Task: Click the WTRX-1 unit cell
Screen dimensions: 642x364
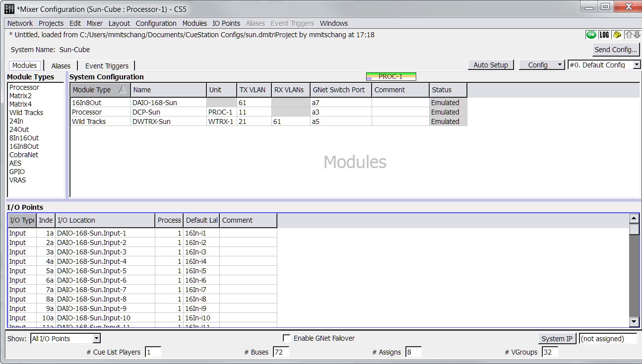Action: [x=221, y=121]
